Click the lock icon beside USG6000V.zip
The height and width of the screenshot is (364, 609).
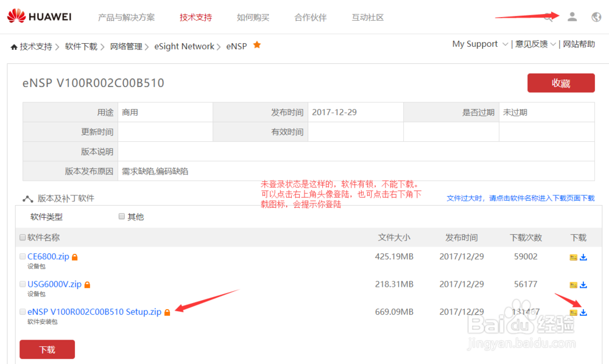click(87, 284)
